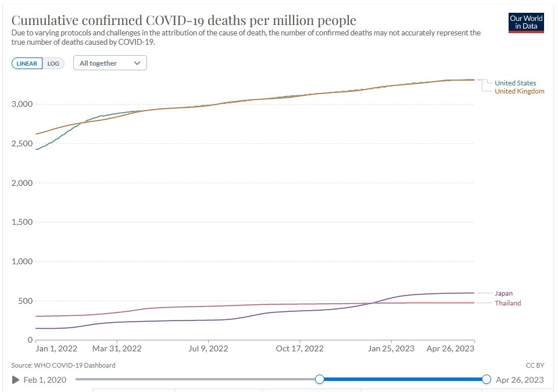Click the chart title text
The image size is (558, 392).
184,20
